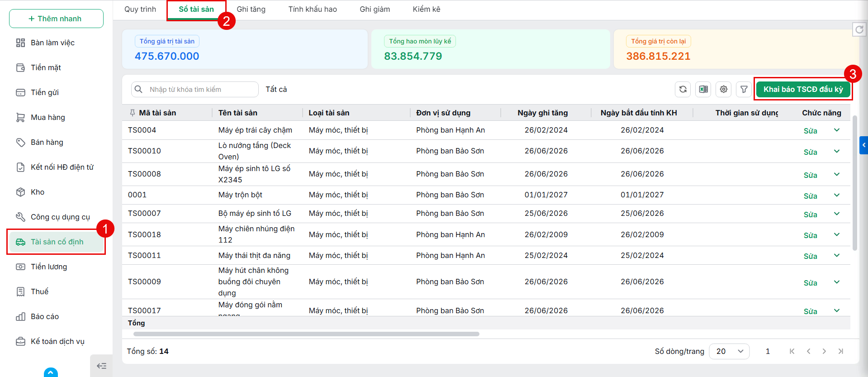Click the pin icon beside Mã tài sản
The height and width of the screenshot is (377, 868).
point(133,113)
